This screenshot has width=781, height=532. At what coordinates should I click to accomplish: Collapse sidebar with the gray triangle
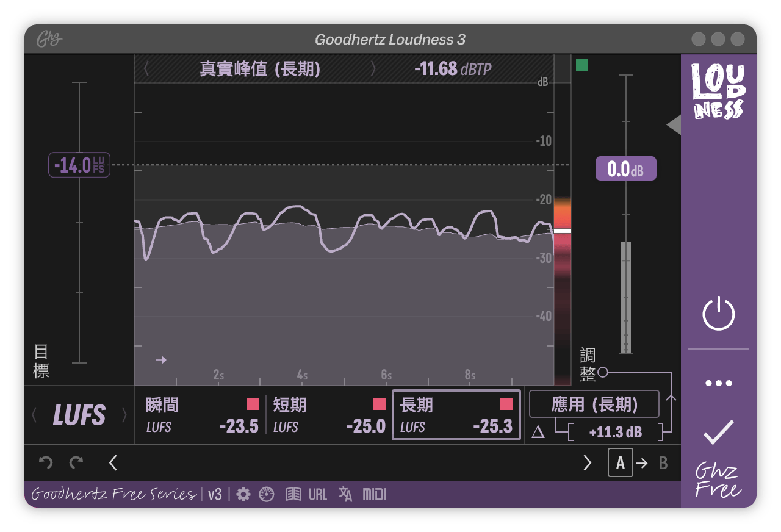(x=674, y=125)
